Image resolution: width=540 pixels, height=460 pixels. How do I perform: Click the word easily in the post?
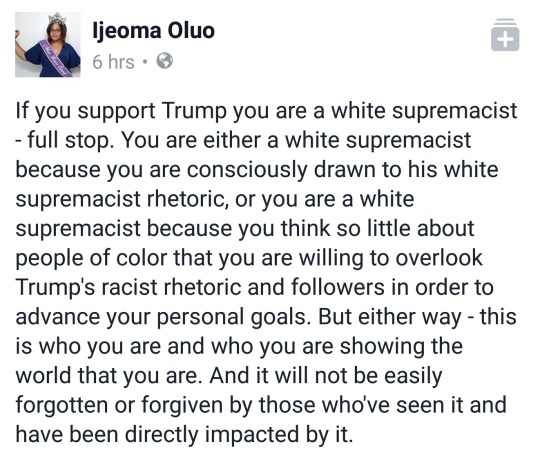[413, 376]
